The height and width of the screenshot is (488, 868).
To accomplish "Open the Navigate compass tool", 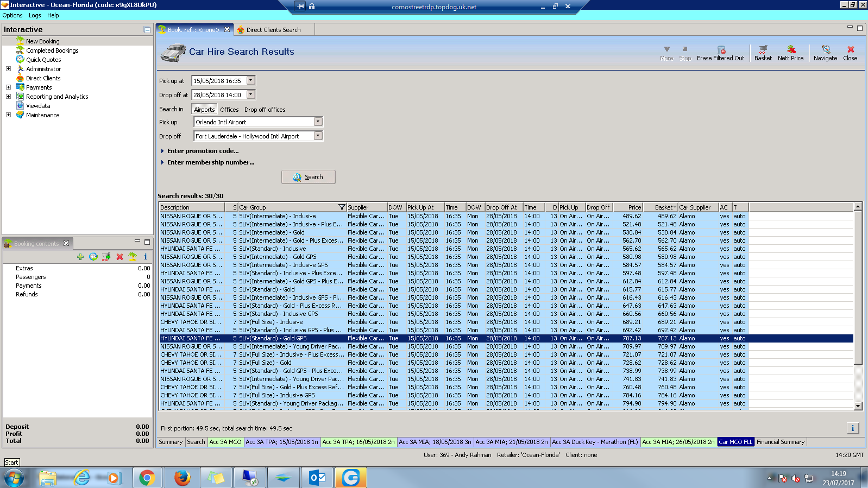I will click(x=825, y=50).
